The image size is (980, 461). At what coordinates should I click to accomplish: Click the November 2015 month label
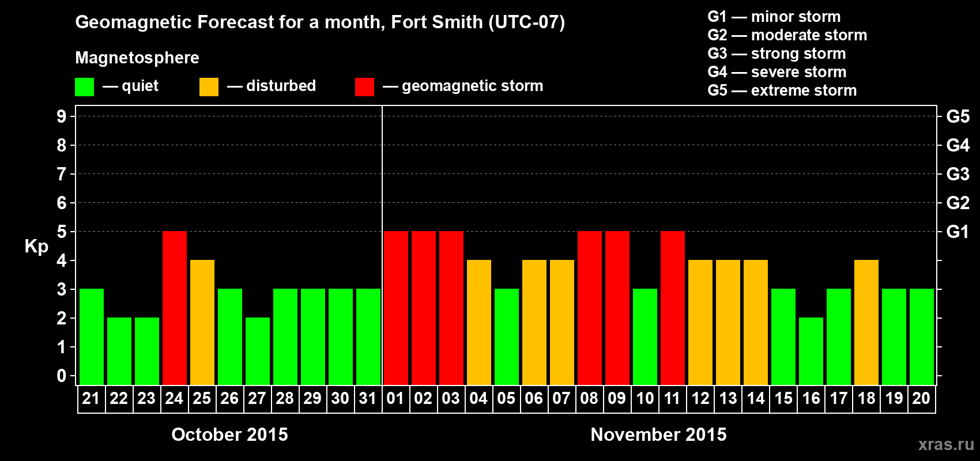coord(659,434)
